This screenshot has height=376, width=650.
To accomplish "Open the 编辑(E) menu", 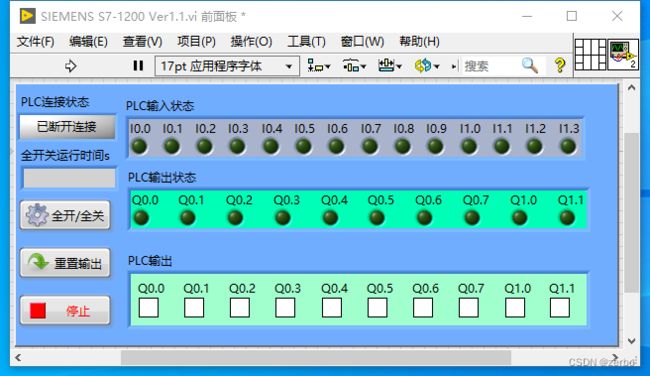I will coord(88,41).
